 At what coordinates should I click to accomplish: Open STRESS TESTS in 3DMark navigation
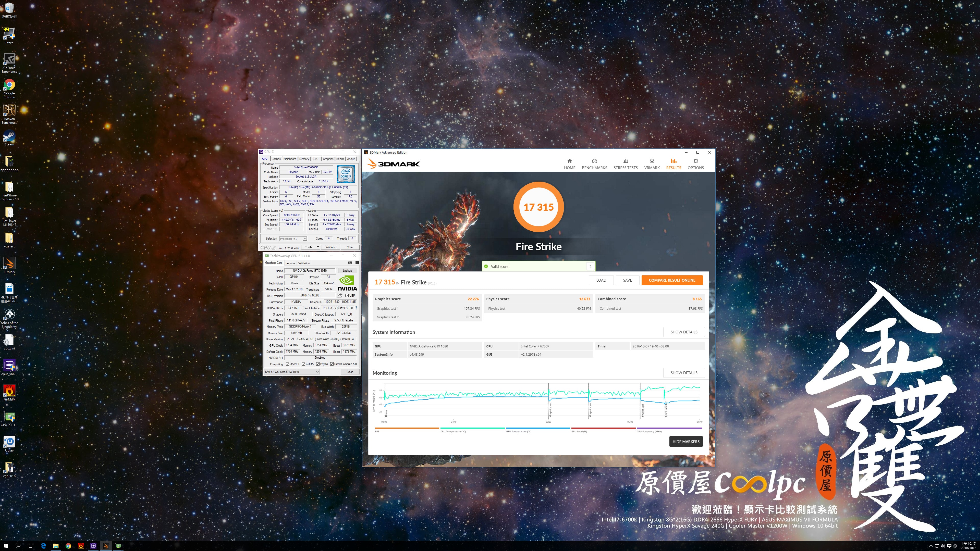(x=626, y=164)
